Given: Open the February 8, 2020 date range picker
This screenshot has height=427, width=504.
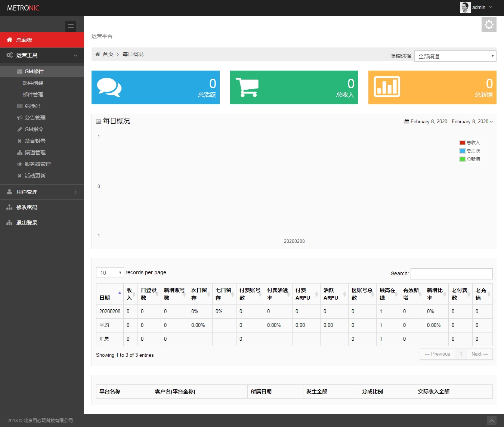Looking at the screenshot, I should 449,122.
